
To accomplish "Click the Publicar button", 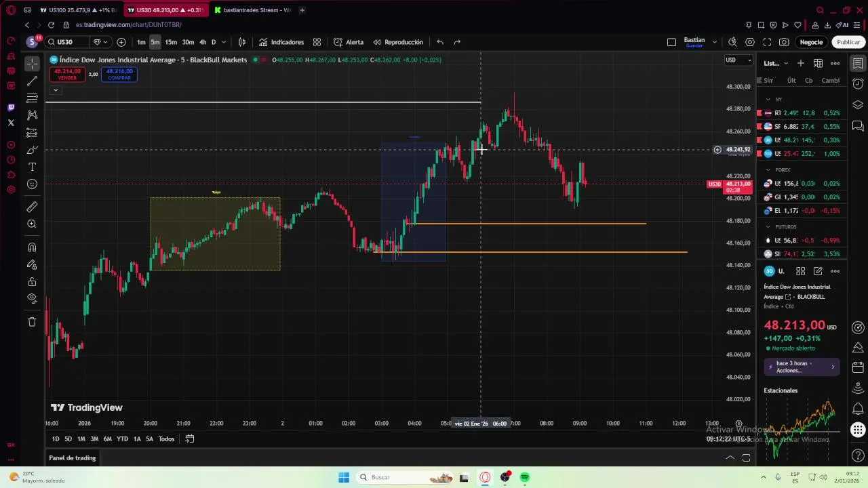I will pos(848,42).
